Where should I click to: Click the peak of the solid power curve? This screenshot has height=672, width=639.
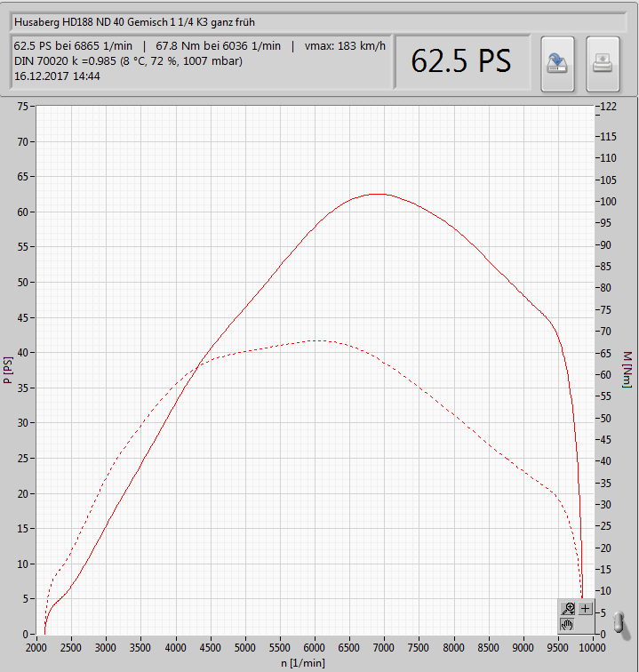click(x=379, y=194)
